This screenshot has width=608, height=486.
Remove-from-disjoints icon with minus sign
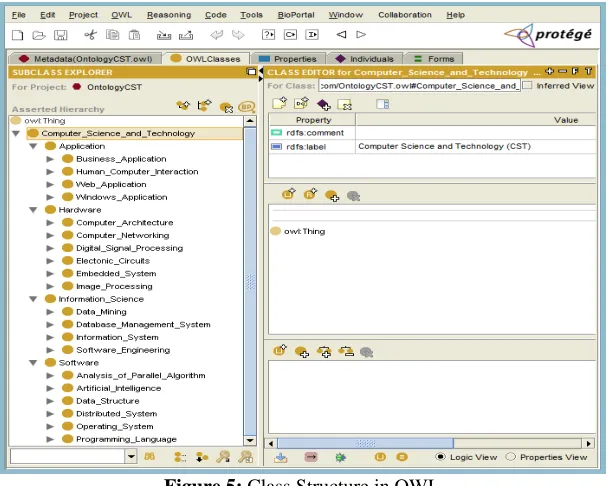point(346,351)
